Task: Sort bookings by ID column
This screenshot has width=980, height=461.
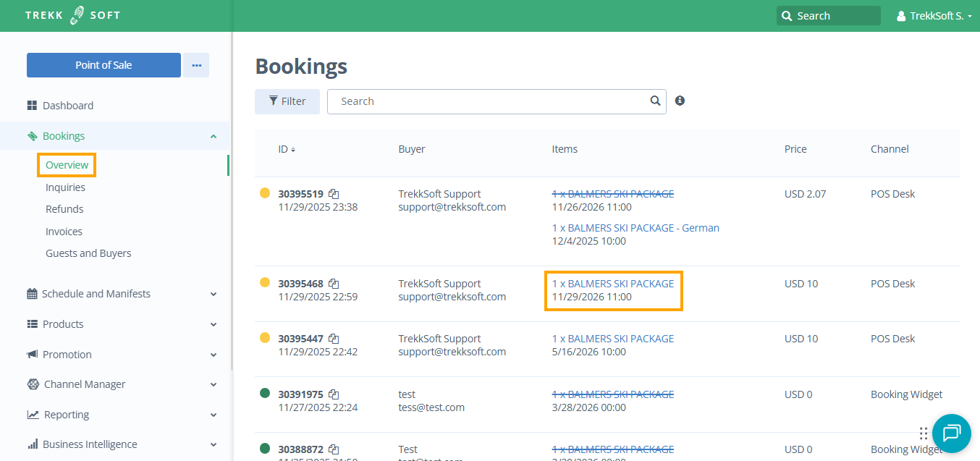Action: pos(287,150)
